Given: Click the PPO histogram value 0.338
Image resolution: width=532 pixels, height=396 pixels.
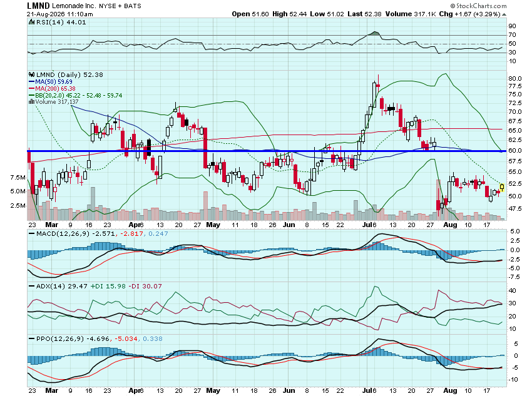Looking at the screenshot, I should tap(152, 338).
